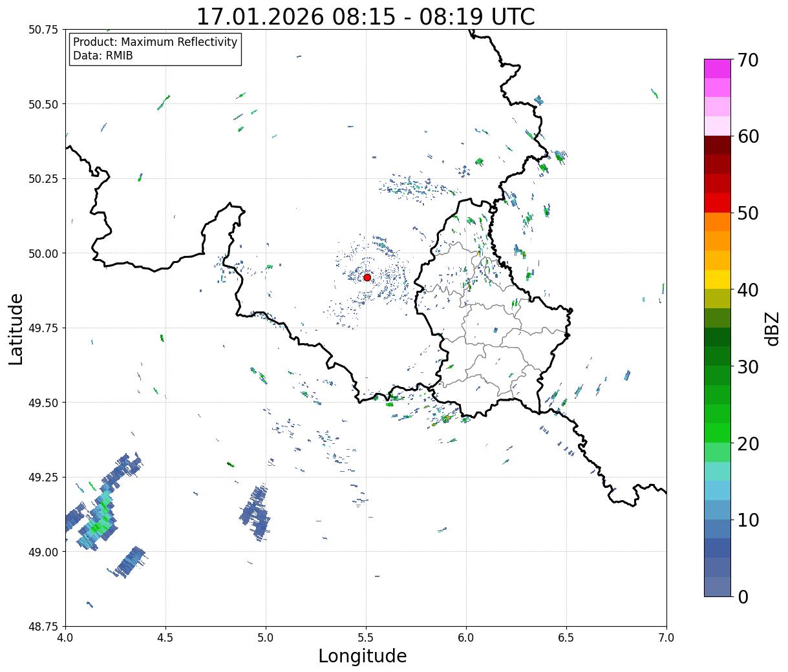This screenshot has width=788, height=672.
Task: Click the 'Data: RMIB' text line
Action: (103, 56)
